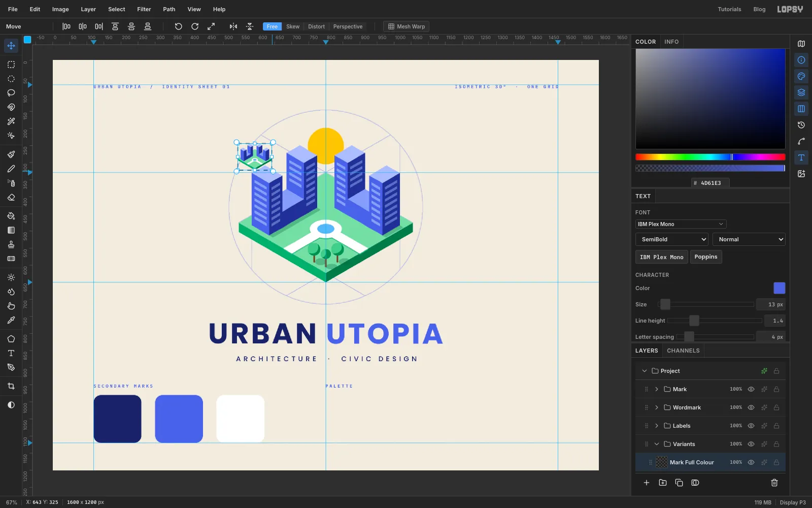Select Perspective transform mode
This screenshot has height=508, width=812.
(348, 26)
